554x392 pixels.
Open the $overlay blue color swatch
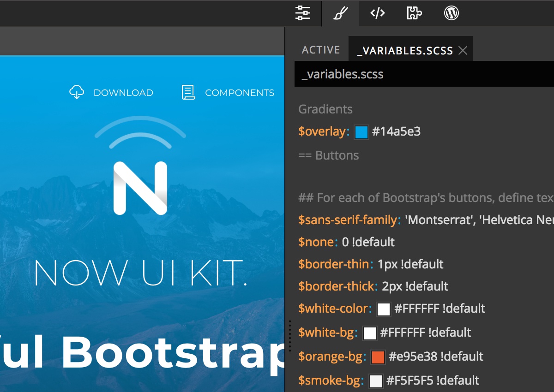point(361,132)
